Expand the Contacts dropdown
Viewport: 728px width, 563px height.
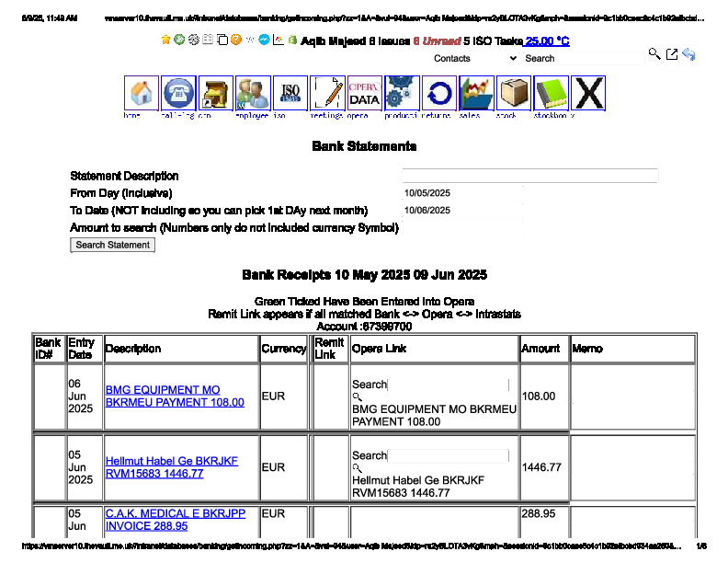pos(474,58)
